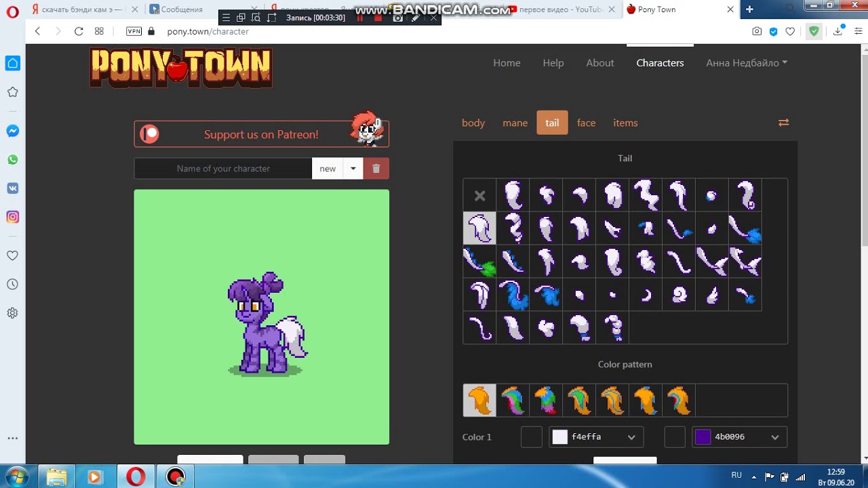Click the new character button
868x488 pixels.
tap(328, 169)
